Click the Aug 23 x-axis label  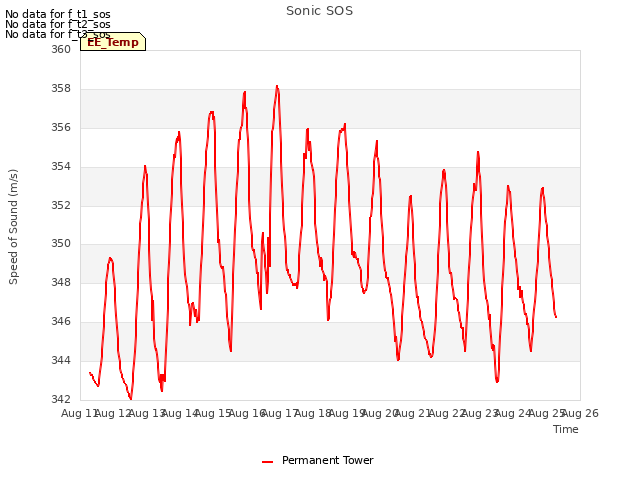[480, 413]
